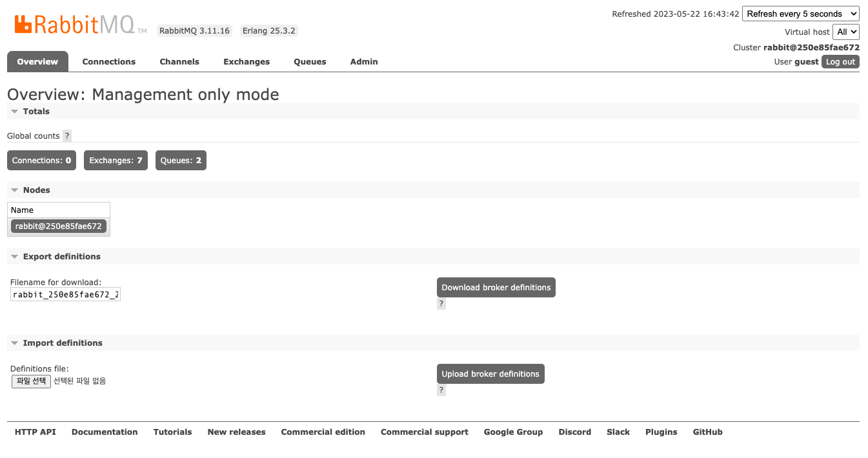Open the Admin tab
868x458 pixels.
click(x=364, y=62)
